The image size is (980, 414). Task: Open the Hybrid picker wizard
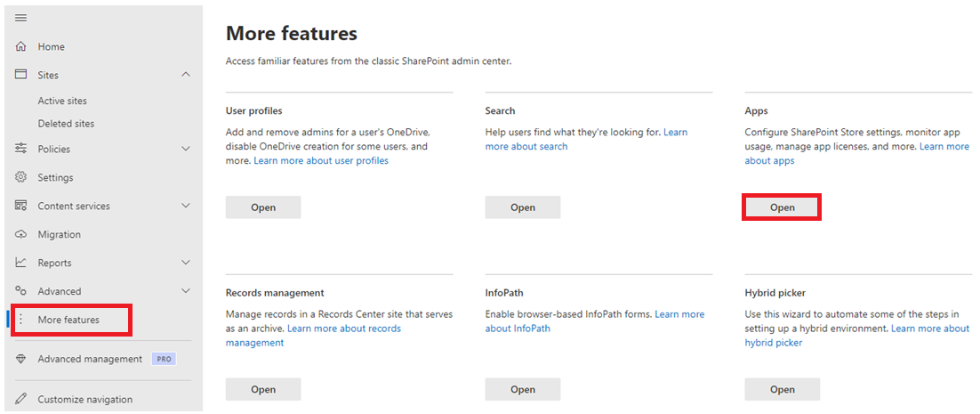[782, 389]
